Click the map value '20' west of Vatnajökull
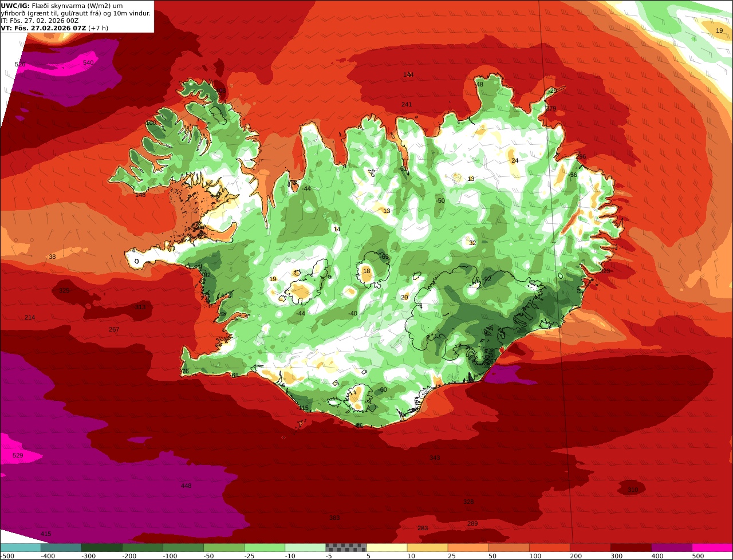Viewport: 733px width, 560px height. (x=404, y=298)
